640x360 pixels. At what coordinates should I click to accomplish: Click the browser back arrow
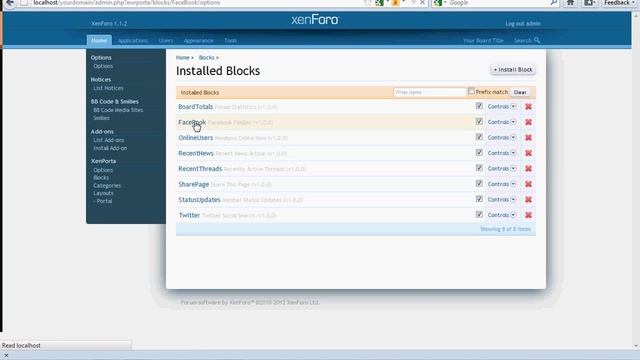[x=10, y=3]
